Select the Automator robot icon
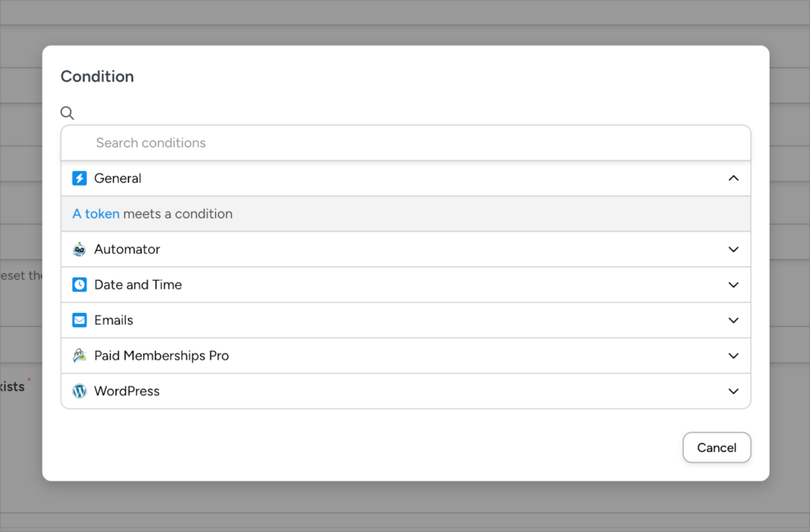The image size is (810, 532). tap(79, 249)
